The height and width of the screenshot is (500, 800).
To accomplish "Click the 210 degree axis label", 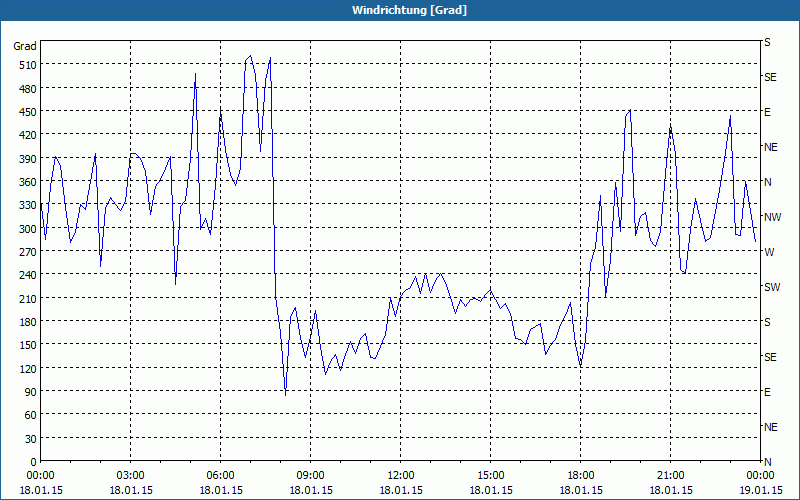I will click(29, 298).
